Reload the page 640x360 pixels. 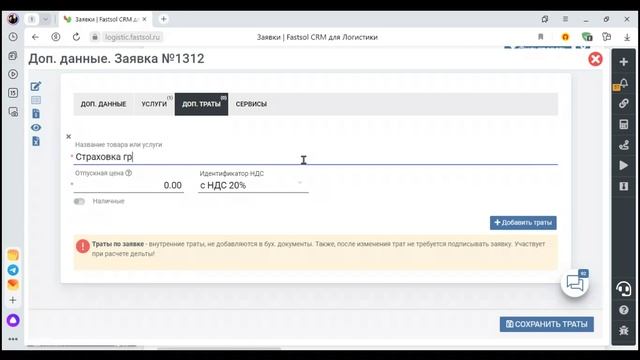[76, 37]
